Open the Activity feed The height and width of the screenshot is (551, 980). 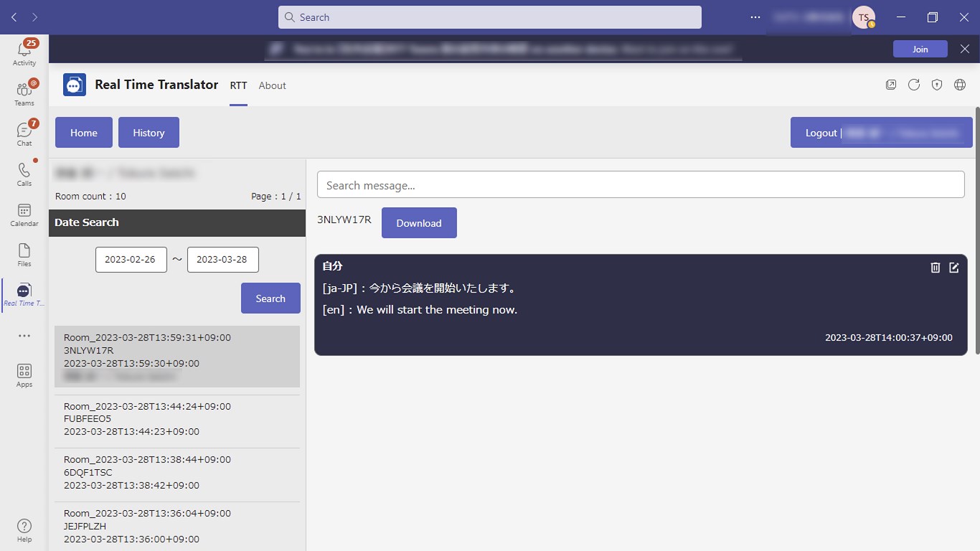(24, 54)
